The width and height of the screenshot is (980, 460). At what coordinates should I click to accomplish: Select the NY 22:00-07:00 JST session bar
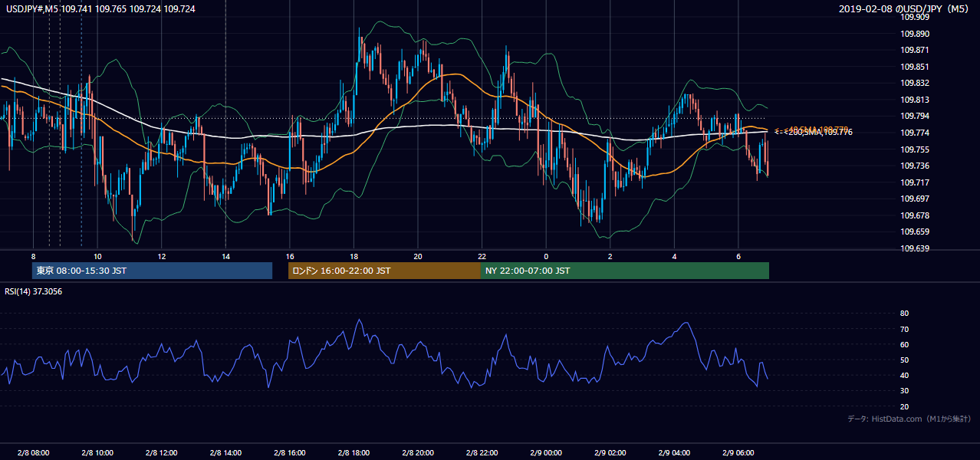click(x=625, y=271)
